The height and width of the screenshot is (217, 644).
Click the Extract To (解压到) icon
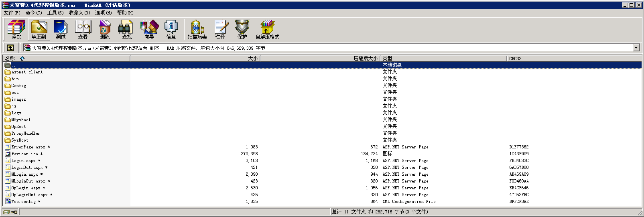[39, 30]
